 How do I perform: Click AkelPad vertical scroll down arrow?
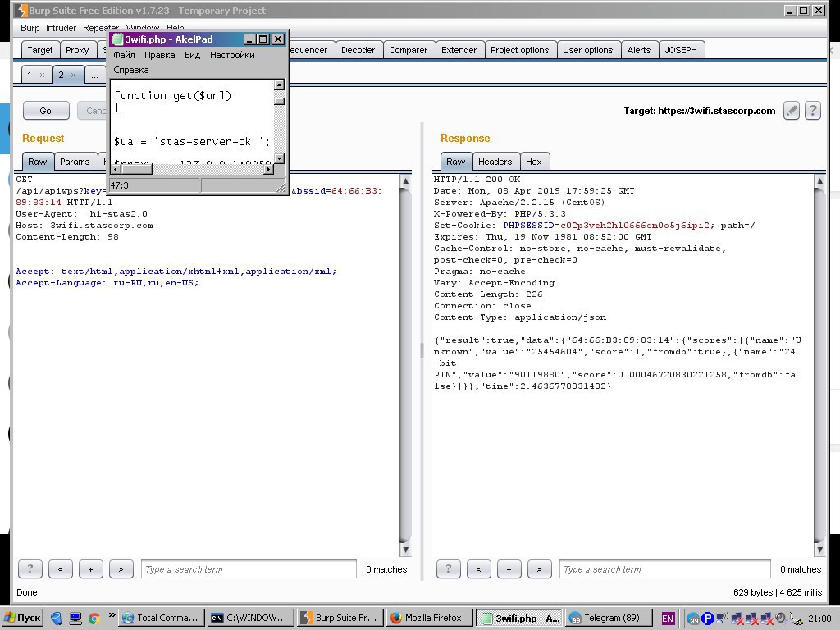coord(279,158)
